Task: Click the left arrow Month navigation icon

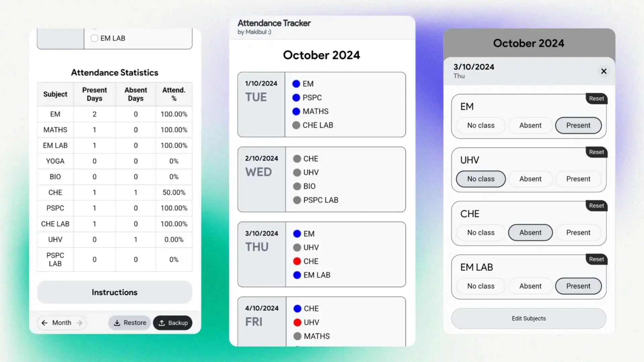Action: [44, 322]
